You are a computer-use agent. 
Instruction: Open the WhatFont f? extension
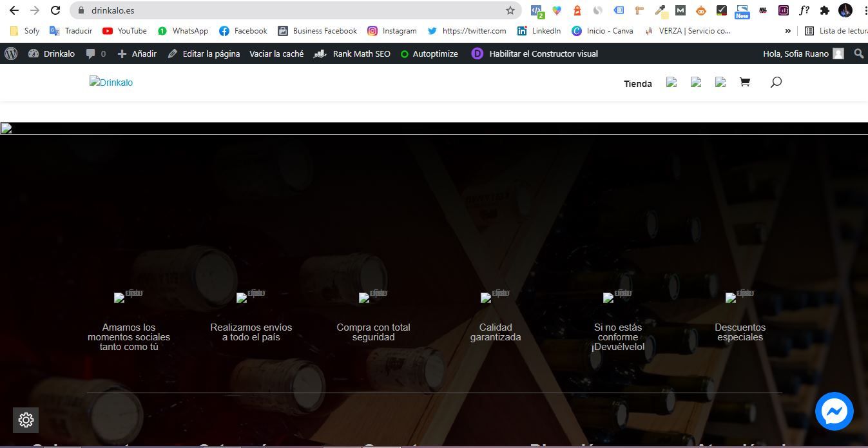coord(804,10)
